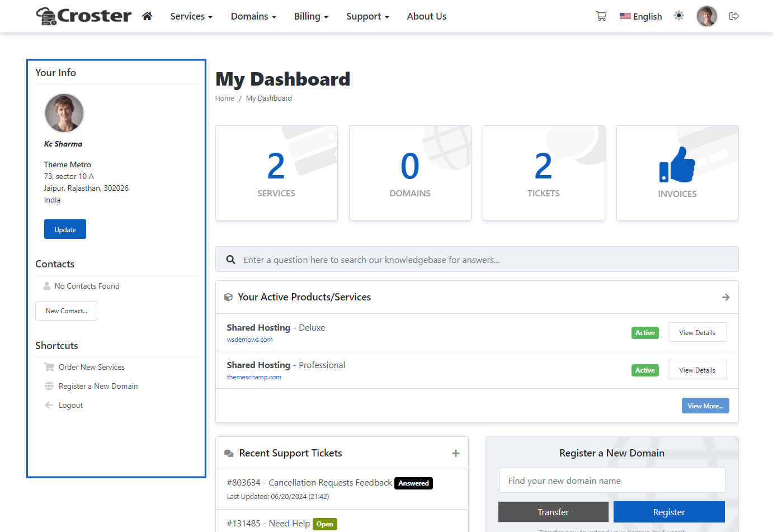
Task: Open the Support navigation menu
Action: click(x=367, y=16)
